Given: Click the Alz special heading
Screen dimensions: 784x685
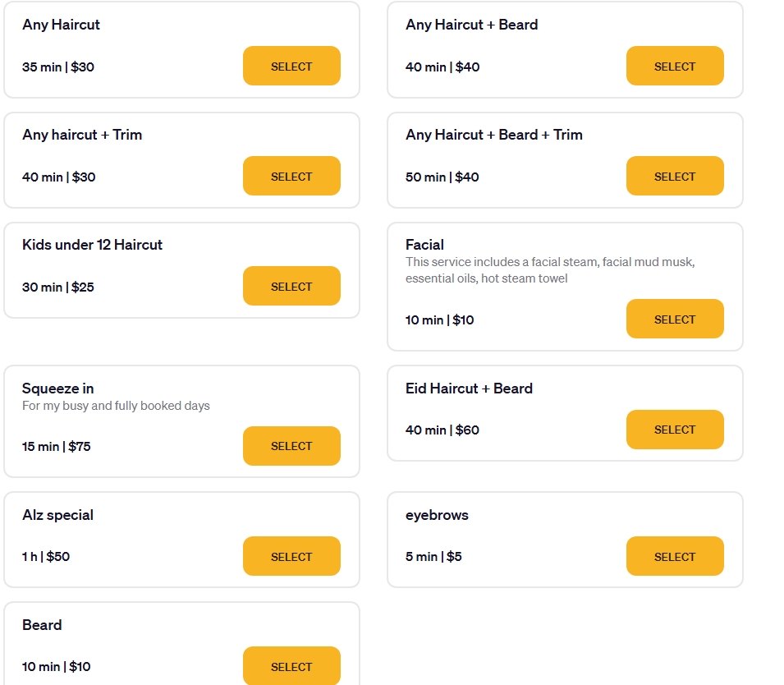Looking at the screenshot, I should (58, 515).
